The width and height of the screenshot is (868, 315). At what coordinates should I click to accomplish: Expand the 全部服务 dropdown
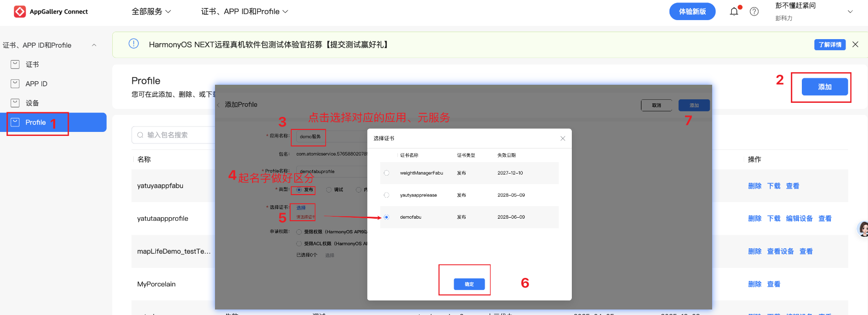(x=151, y=12)
